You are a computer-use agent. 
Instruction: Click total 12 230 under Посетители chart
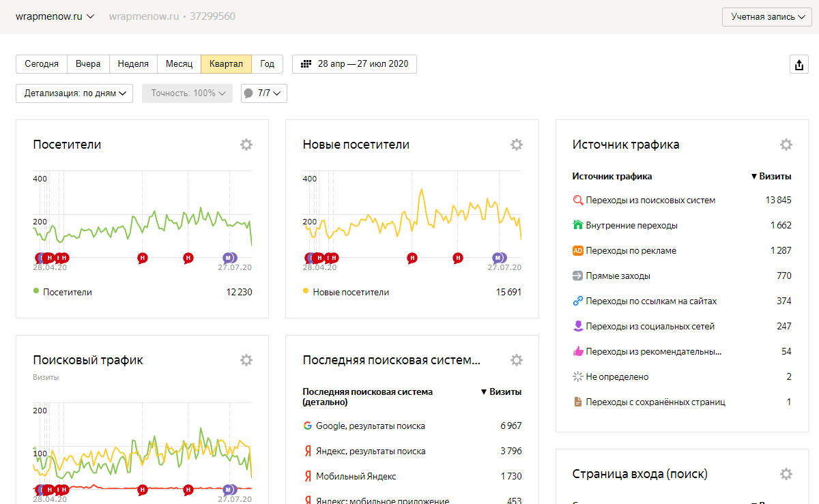point(239,292)
